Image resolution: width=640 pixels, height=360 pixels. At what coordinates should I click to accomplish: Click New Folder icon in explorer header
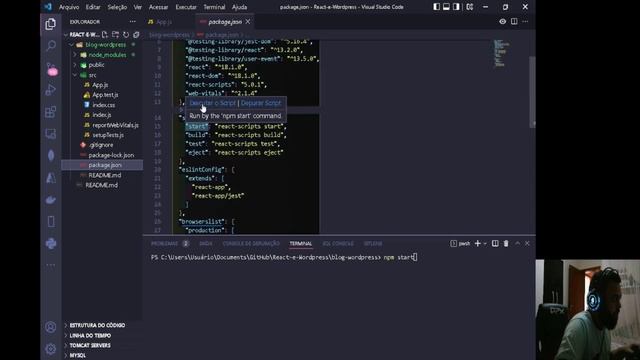point(116,35)
